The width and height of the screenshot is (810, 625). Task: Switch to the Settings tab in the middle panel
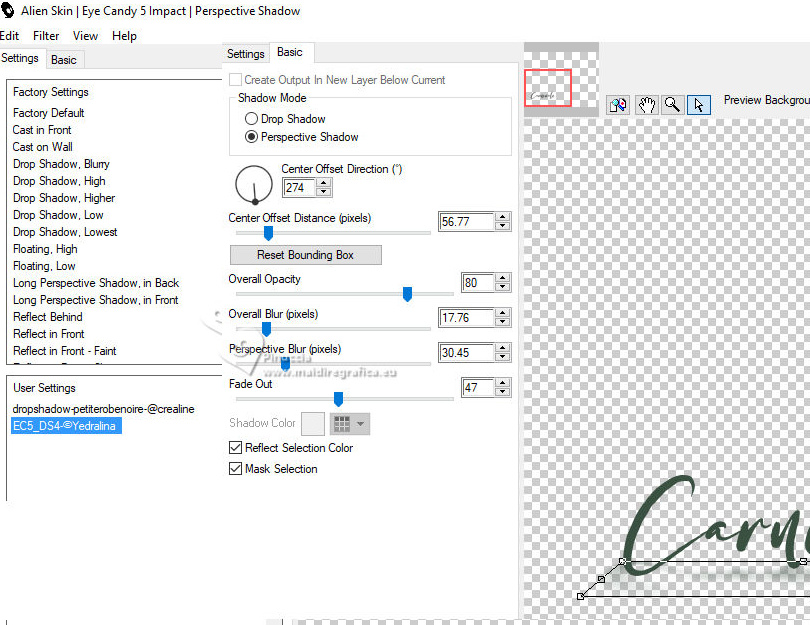coord(245,54)
